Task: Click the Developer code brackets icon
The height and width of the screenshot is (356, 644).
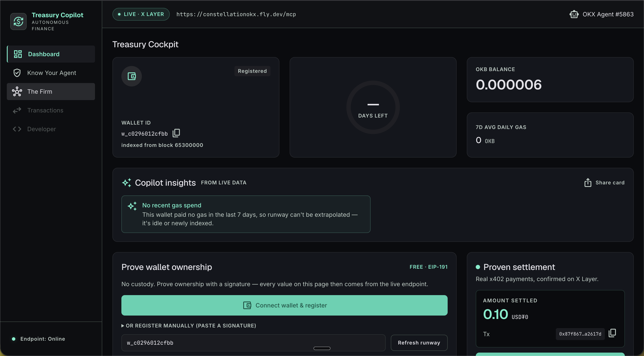Action: [17, 129]
